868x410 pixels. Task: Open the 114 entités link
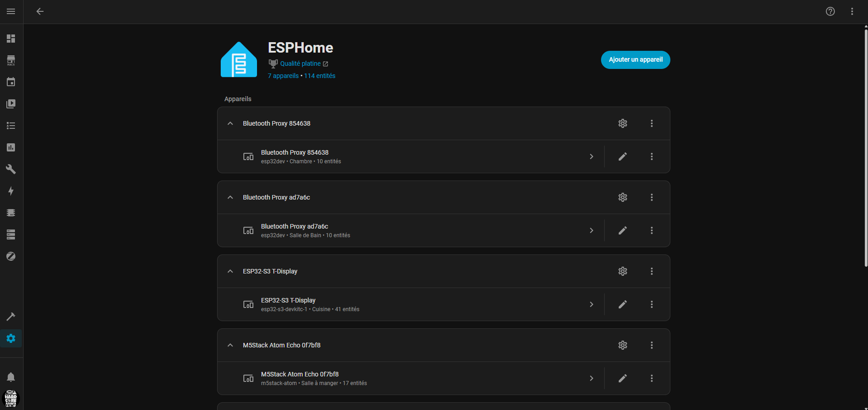coord(320,76)
